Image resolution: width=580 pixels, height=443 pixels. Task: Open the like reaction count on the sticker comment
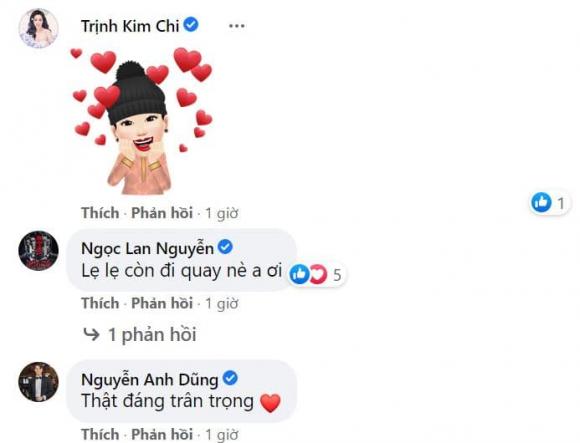point(550,203)
